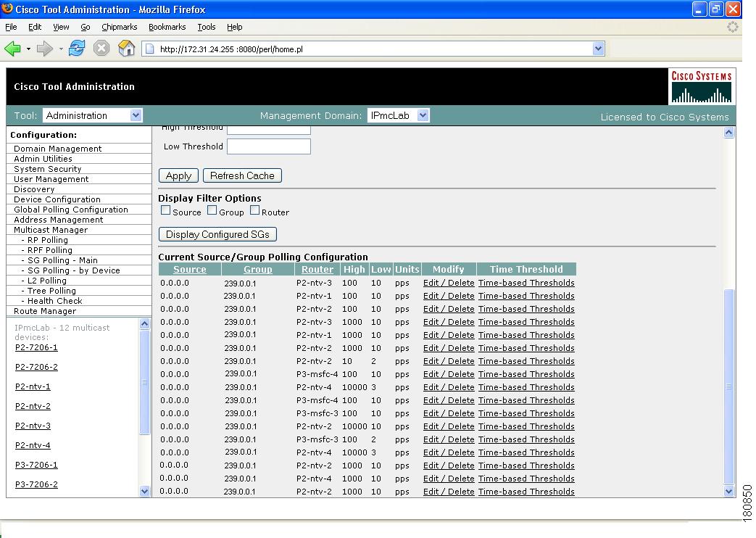The image size is (756, 538).
Task: Click Display Configured SGs button
Action: (217, 234)
